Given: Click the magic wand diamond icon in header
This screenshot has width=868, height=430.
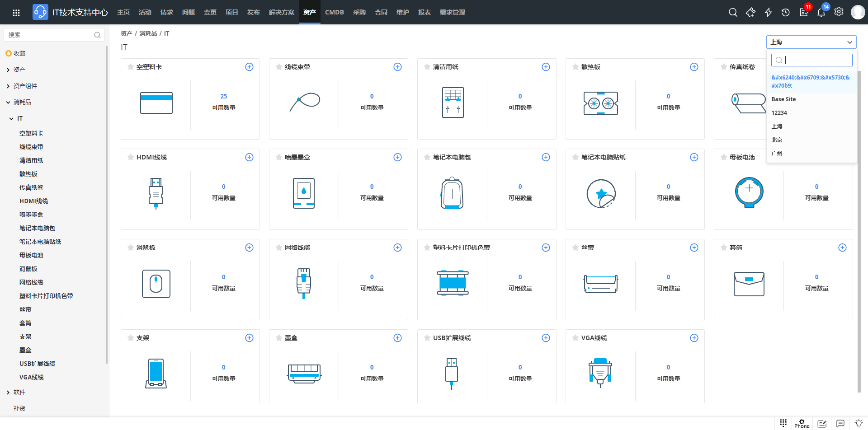Looking at the screenshot, I should 750,12.
